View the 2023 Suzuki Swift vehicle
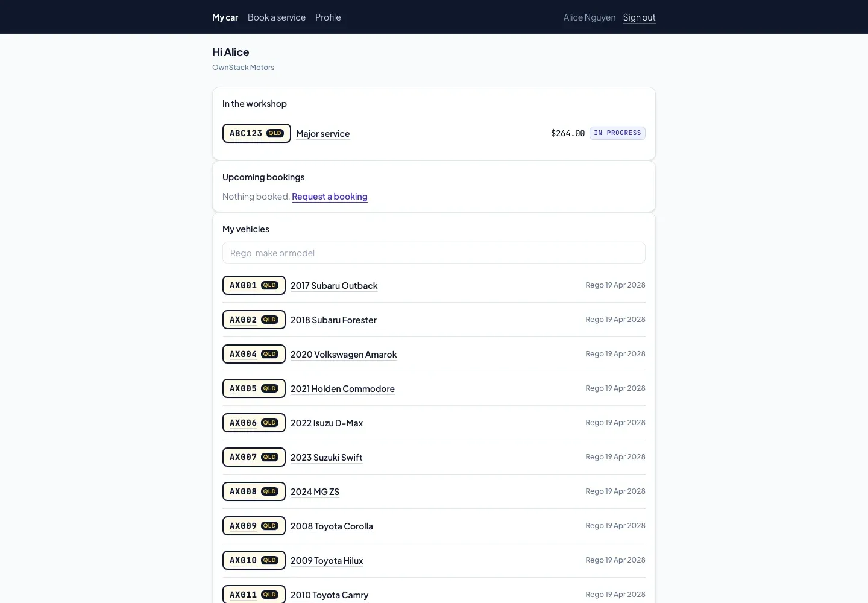The width and height of the screenshot is (868, 603). click(327, 457)
